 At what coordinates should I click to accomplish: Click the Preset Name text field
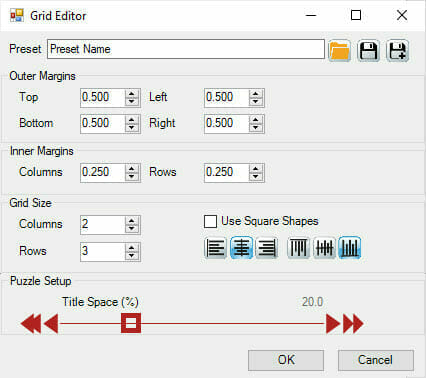(186, 49)
